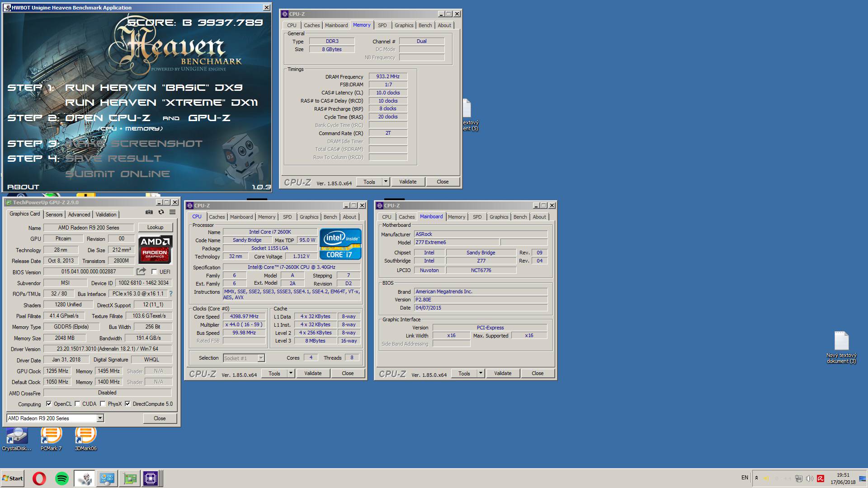
Task: Open Spotify from the taskbar
Action: 62,479
